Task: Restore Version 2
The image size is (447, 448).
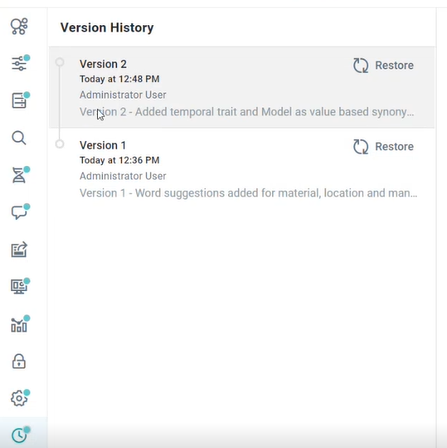Action: click(x=383, y=65)
